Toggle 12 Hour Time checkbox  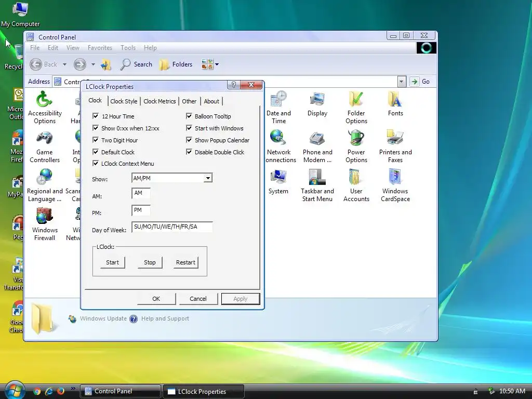(x=96, y=116)
